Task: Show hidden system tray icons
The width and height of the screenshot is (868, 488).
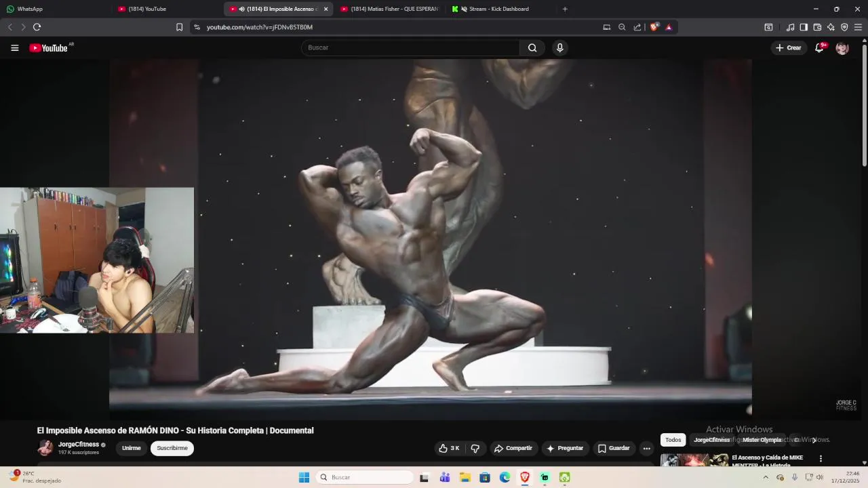Action: [766, 477]
